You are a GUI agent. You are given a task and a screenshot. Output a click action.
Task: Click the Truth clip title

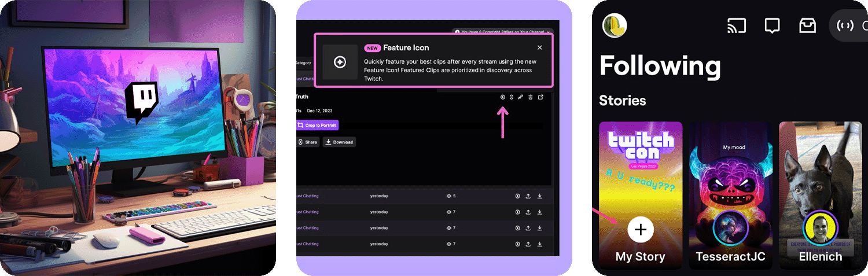click(x=302, y=97)
